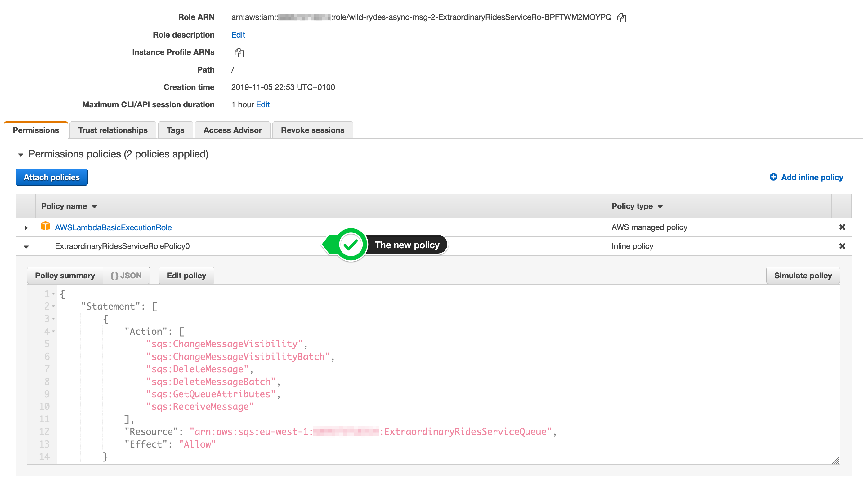Collapse the ExtraordinaryRidesServiceRolePolicy0 row
The image size is (868, 481).
click(26, 247)
